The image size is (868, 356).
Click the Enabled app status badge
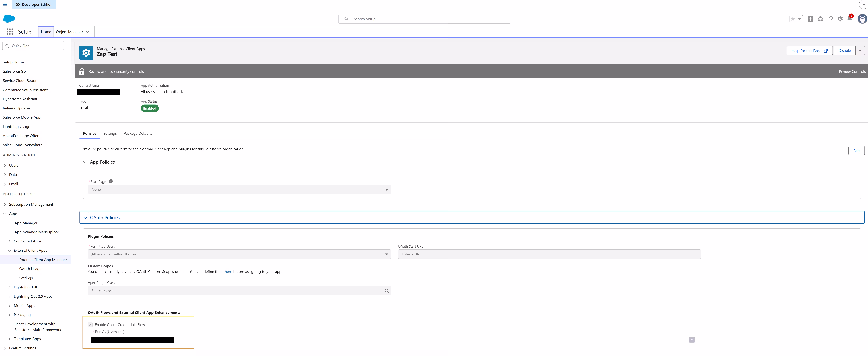pyautogui.click(x=150, y=108)
